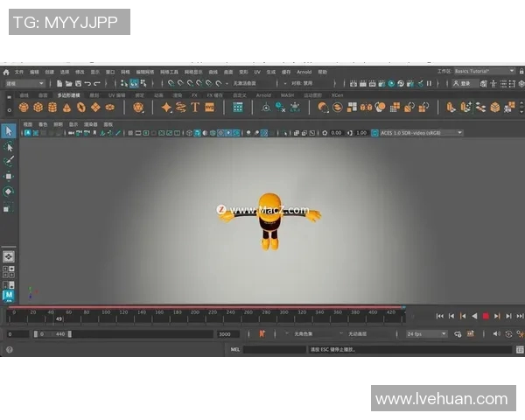Click the polygon cylinder shelf icon
Viewport: 525px width, 420px height.
pos(52,108)
